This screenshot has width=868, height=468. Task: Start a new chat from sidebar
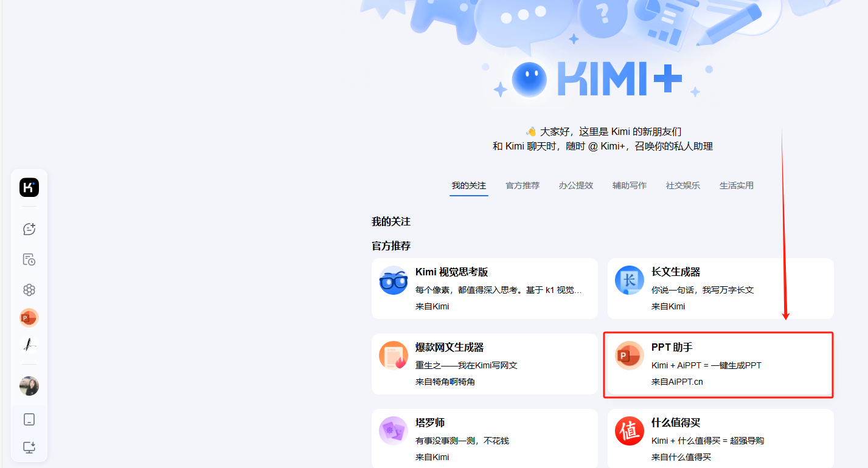pyautogui.click(x=29, y=229)
